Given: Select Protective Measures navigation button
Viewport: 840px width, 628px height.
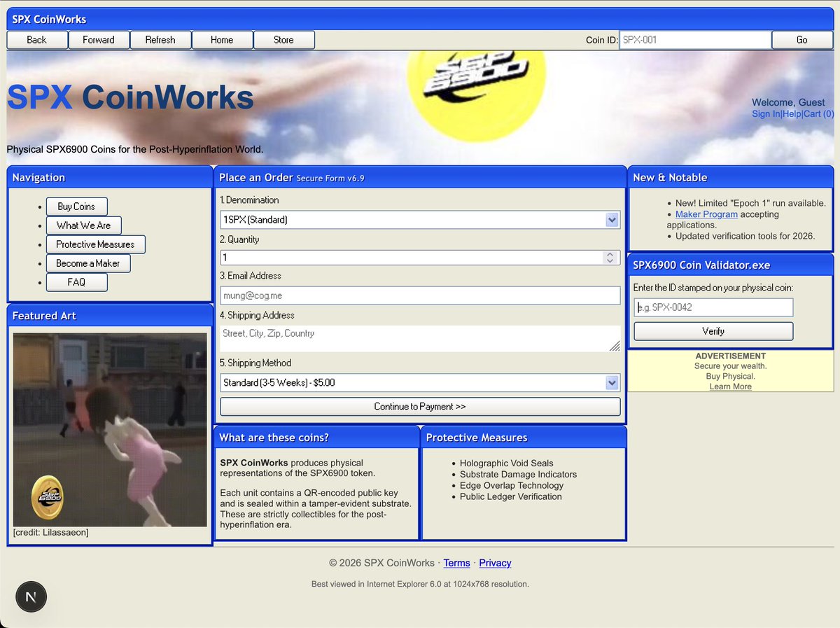Looking at the screenshot, I should tap(95, 244).
